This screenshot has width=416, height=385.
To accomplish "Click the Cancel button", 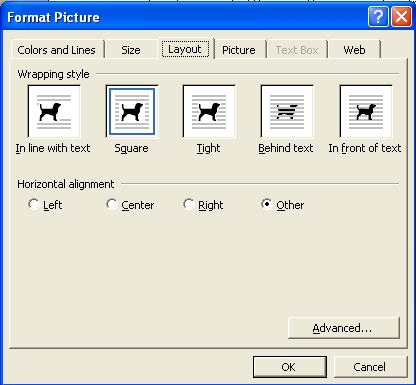I will pyautogui.click(x=370, y=367).
